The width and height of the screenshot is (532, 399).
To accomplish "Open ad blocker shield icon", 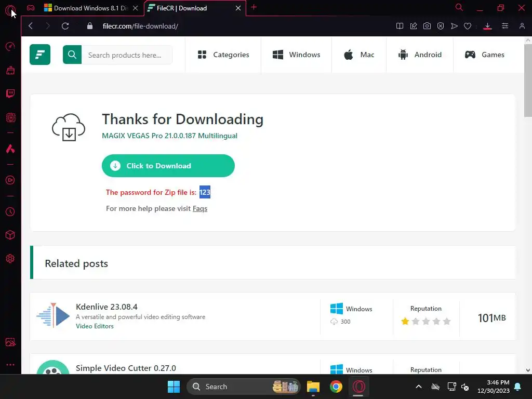I will (x=441, y=26).
